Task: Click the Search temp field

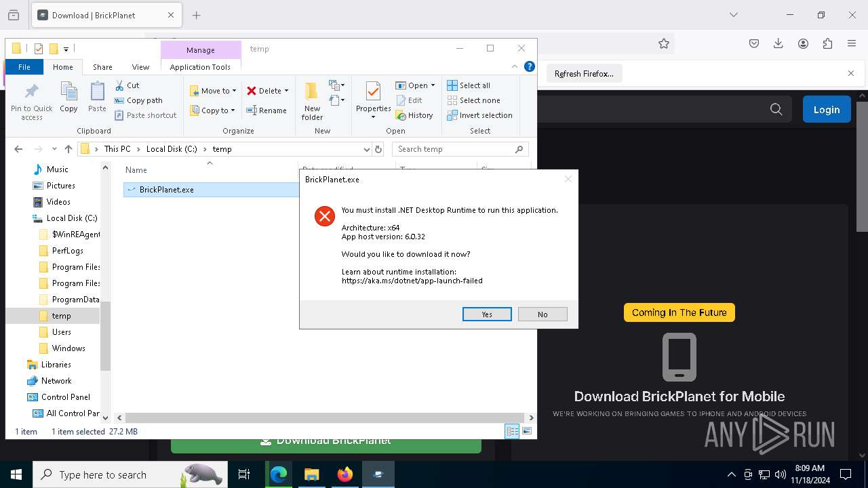Action: coord(461,149)
